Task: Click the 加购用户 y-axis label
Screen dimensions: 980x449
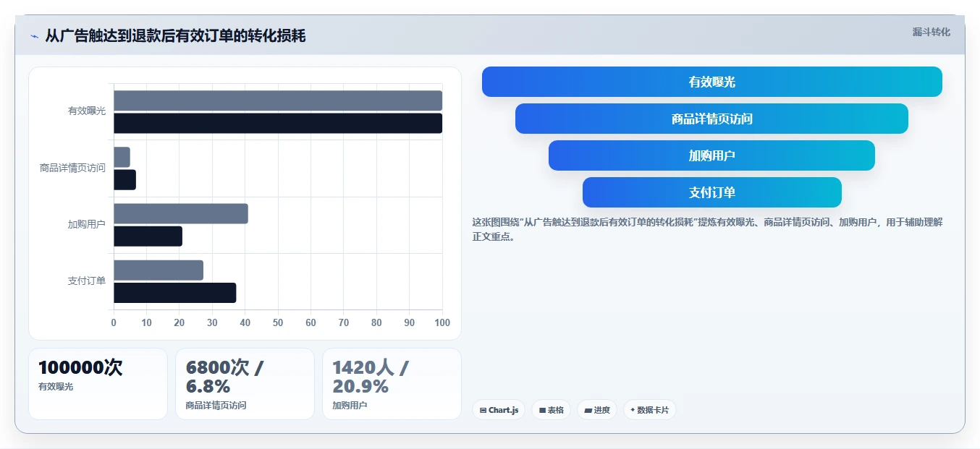Action: [x=87, y=225]
